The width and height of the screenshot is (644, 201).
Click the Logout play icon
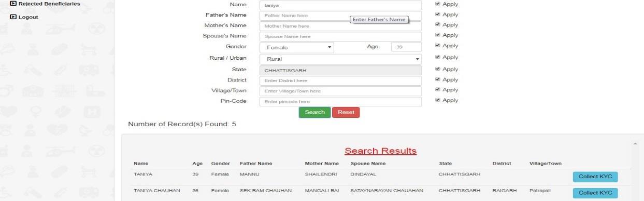tap(13, 17)
